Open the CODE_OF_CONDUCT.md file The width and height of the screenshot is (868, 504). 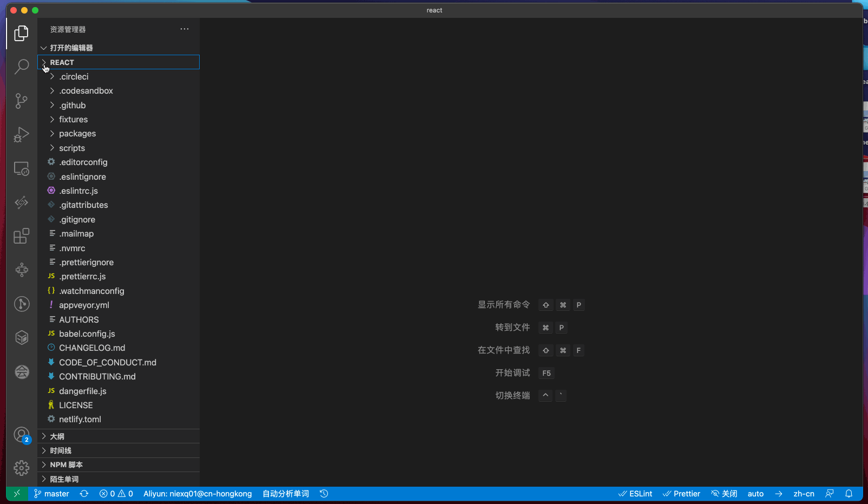coord(119,362)
